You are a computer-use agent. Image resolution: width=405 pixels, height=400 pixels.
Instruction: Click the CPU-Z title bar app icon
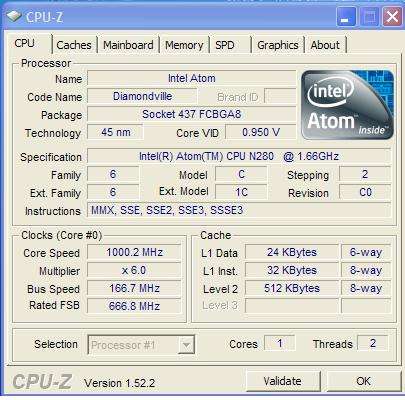14,16
